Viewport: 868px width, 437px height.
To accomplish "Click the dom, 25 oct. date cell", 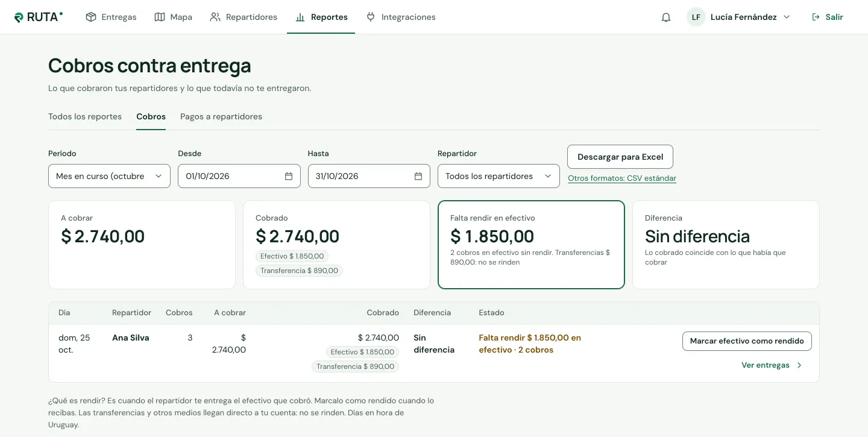I will pyautogui.click(x=74, y=344).
